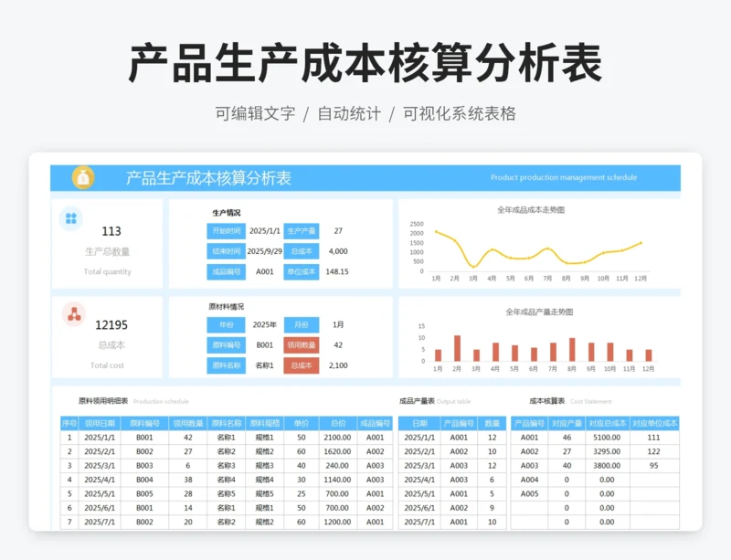The height and width of the screenshot is (560, 731).
Task: Click the gold money bag icon in header
Action: click(x=83, y=177)
